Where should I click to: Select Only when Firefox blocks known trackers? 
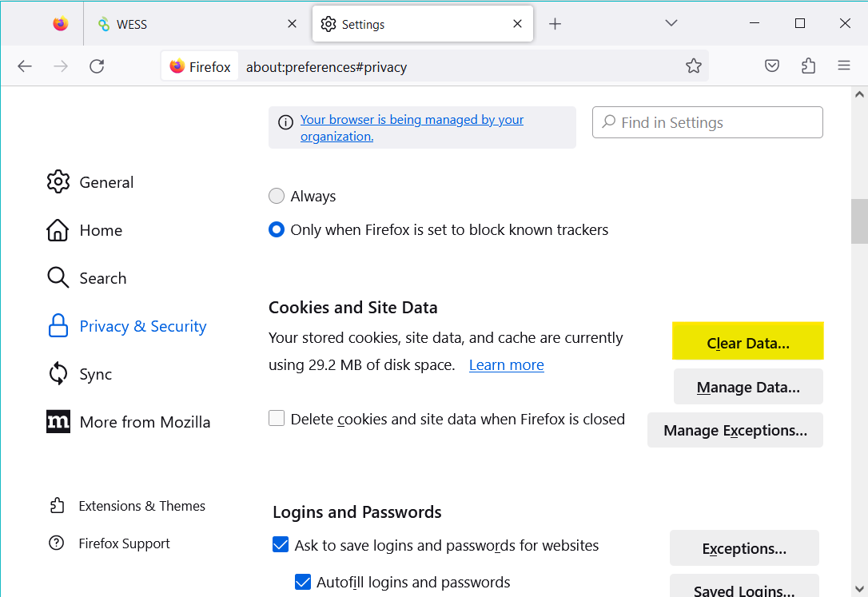pyautogui.click(x=277, y=229)
